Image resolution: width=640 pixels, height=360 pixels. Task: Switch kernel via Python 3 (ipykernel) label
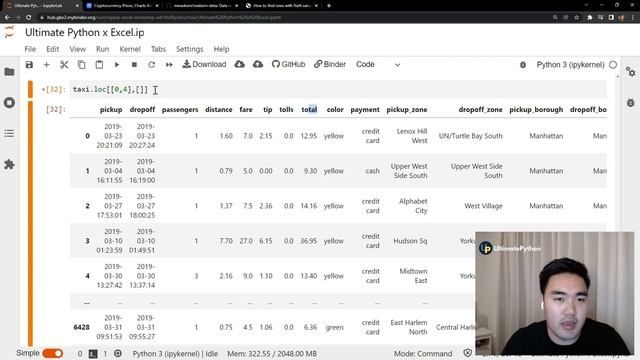(570, 64)
